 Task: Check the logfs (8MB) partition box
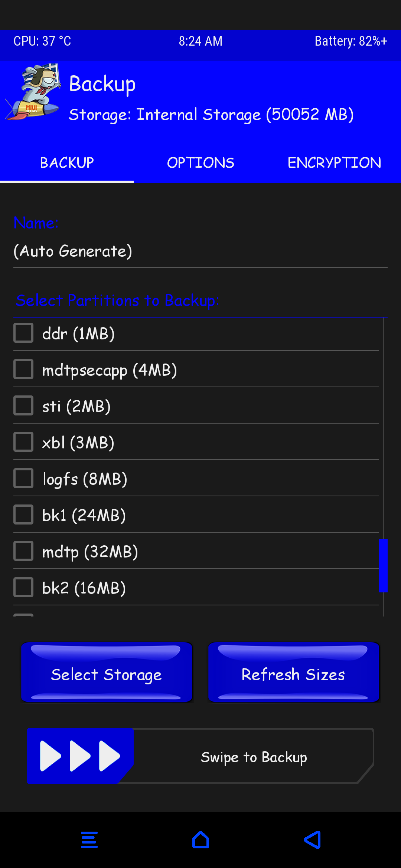click(23, 479)
